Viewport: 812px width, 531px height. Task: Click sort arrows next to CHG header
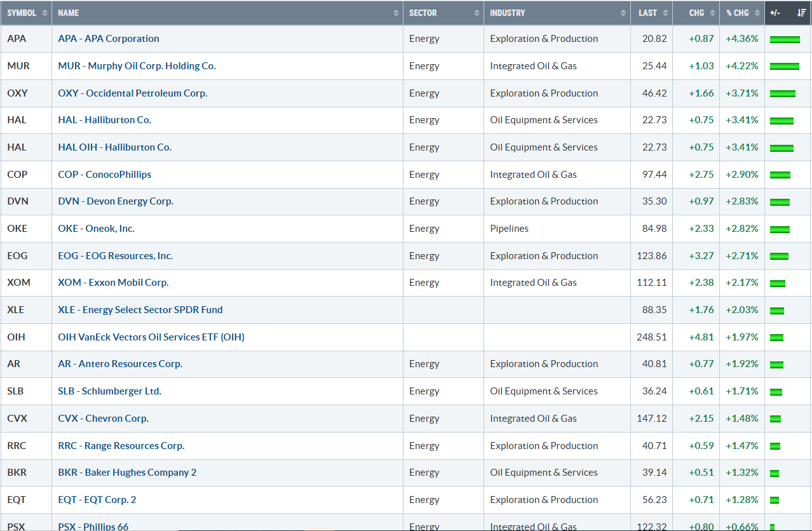(x=713, y=13)
